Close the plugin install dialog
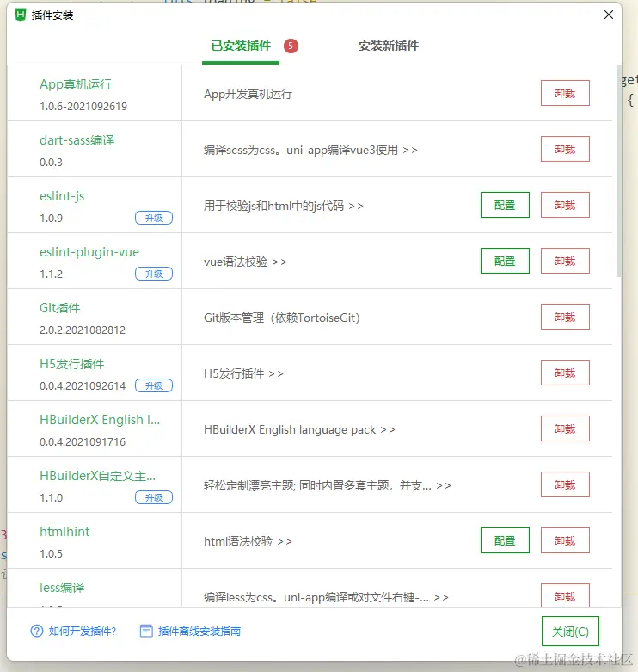 (609, 15)
